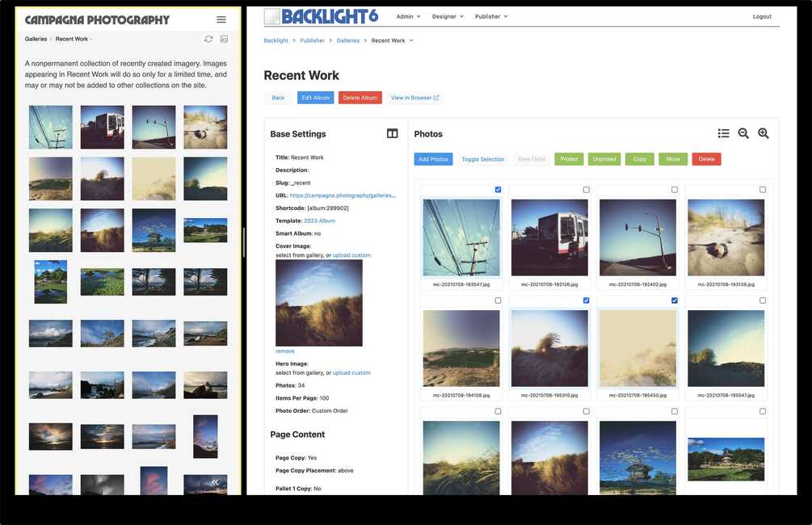The width and height of the screenshot is (812, 525).
Task: Expand Recent Work dropdown in preview breadcrumb
Action: (91, 40)
